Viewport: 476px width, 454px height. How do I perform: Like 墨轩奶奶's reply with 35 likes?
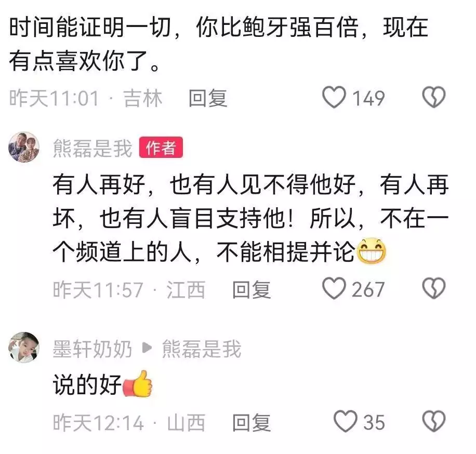click(x=346, y=421)
